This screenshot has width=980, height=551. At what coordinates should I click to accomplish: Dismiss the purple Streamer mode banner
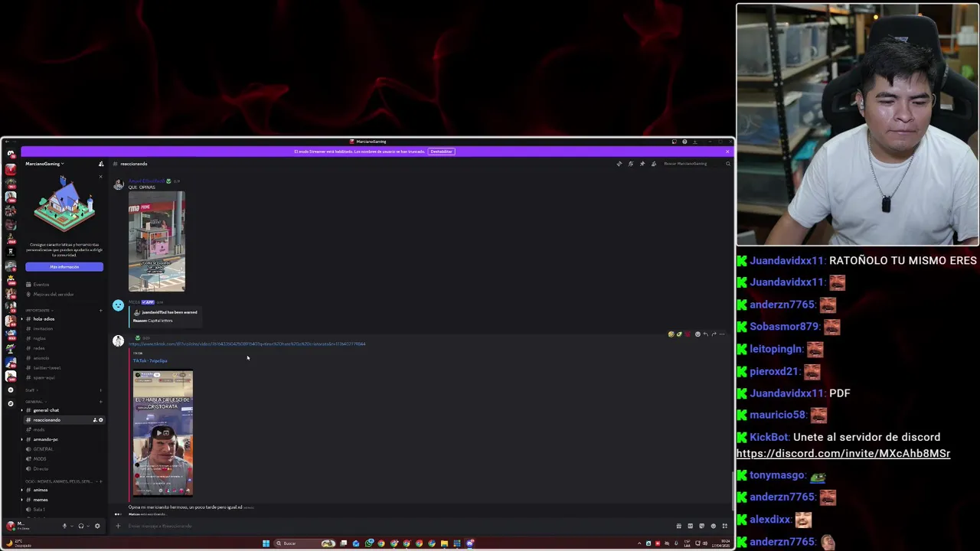point(727,152)
